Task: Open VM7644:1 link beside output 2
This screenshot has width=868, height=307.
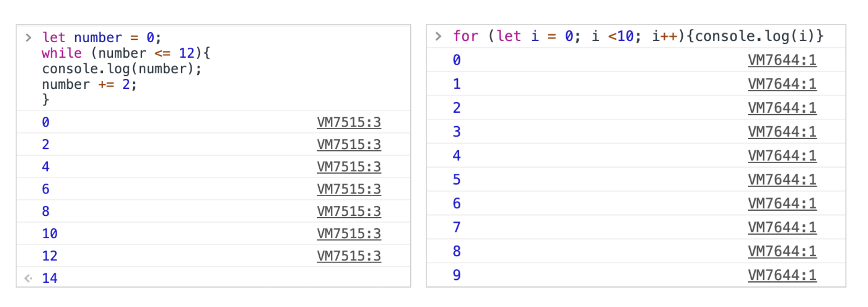Action: click(x=782, y=108)
